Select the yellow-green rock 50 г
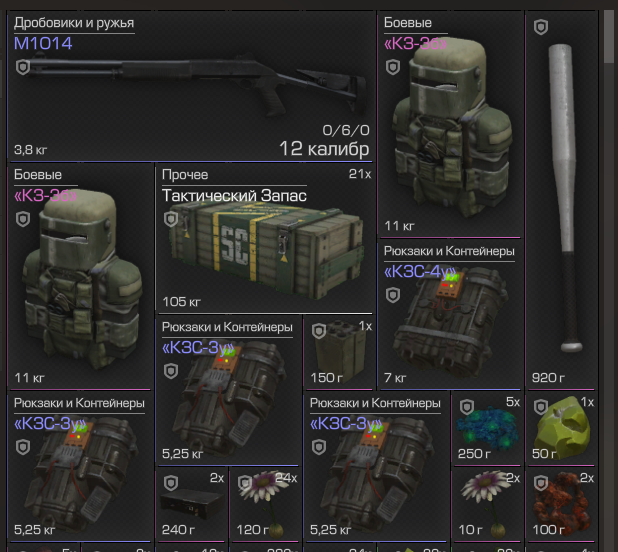 pos(561,428)
